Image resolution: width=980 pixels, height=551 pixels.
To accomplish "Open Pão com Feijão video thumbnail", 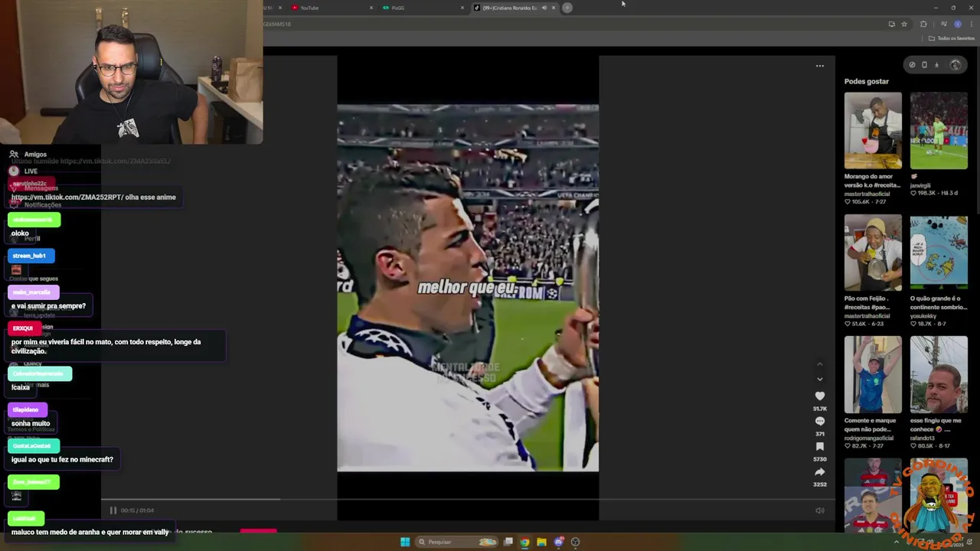I will tap(873, 253).
